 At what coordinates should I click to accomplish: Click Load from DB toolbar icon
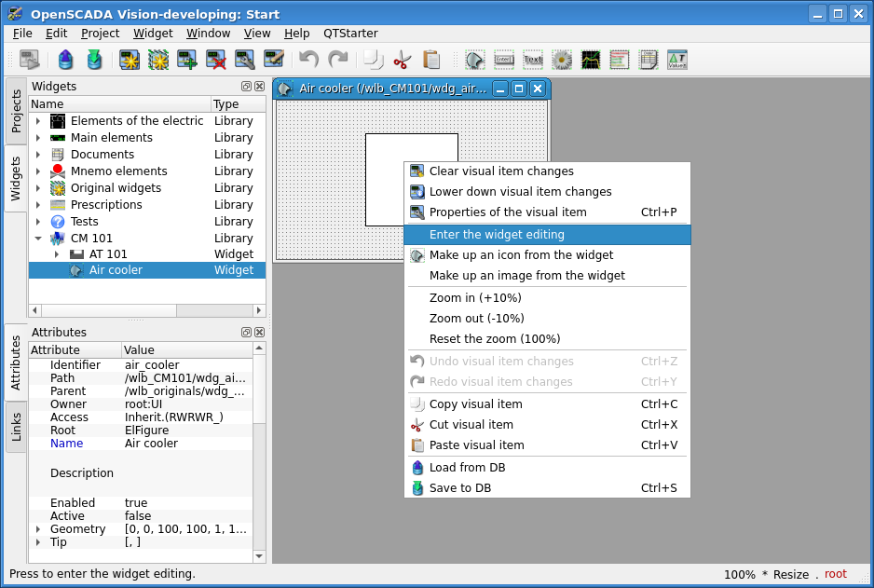[x=65, y=61]
